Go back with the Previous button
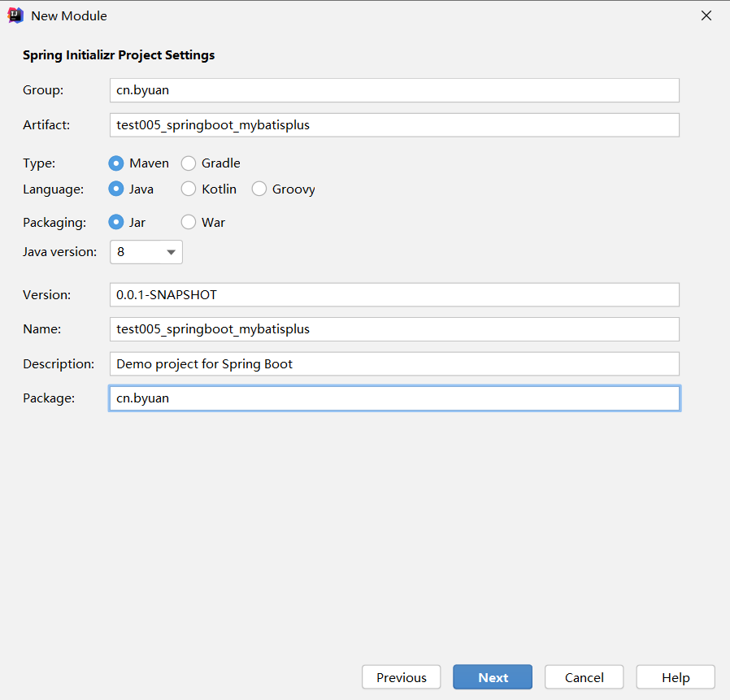Screen dimensions: 730x700 [402, 677]
